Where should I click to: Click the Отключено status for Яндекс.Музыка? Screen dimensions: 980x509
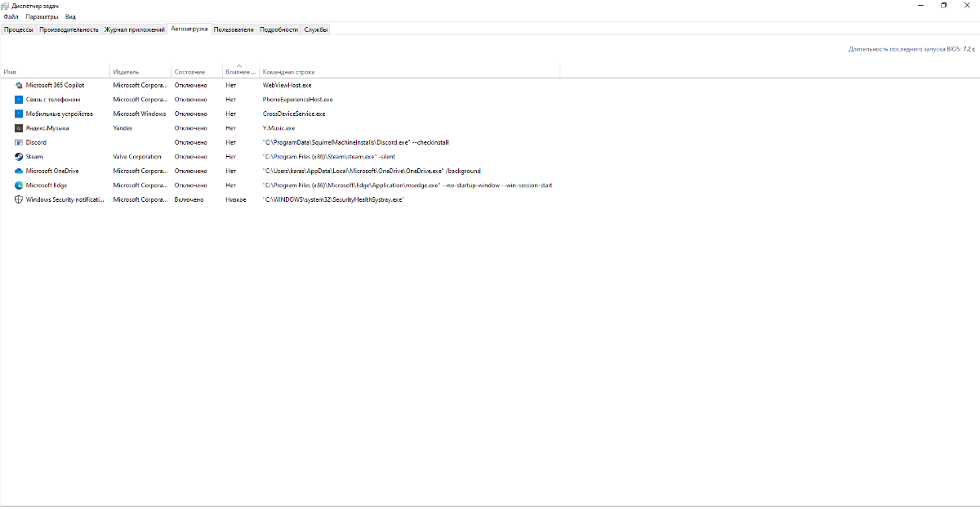pos(191,128)
